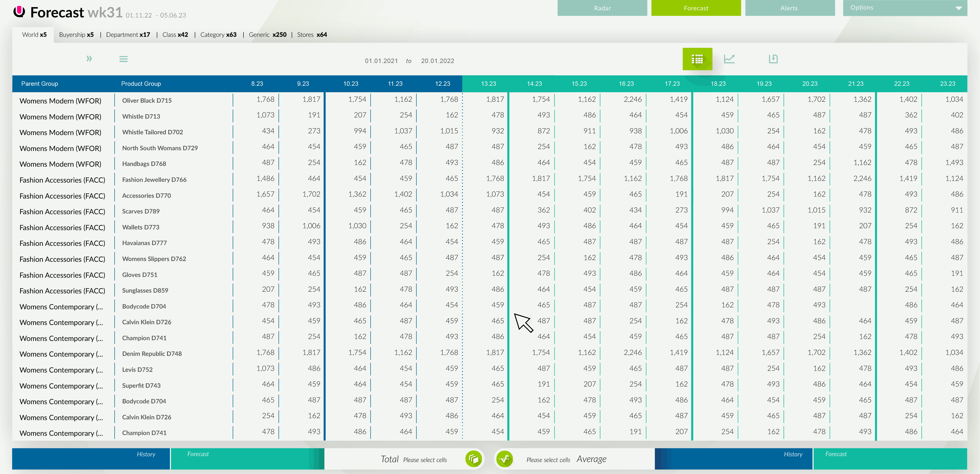The height and width of the screenshot is (474, 980).
Task: Click the green Total copy icon
Action: [x=473, y=459]
